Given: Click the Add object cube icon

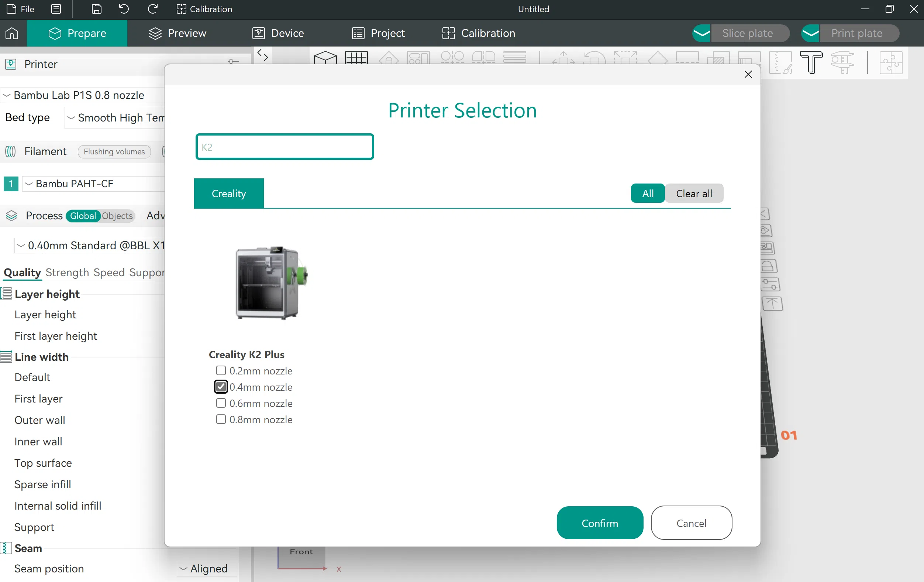Looking at the screenshot, I should pos(325,58).
